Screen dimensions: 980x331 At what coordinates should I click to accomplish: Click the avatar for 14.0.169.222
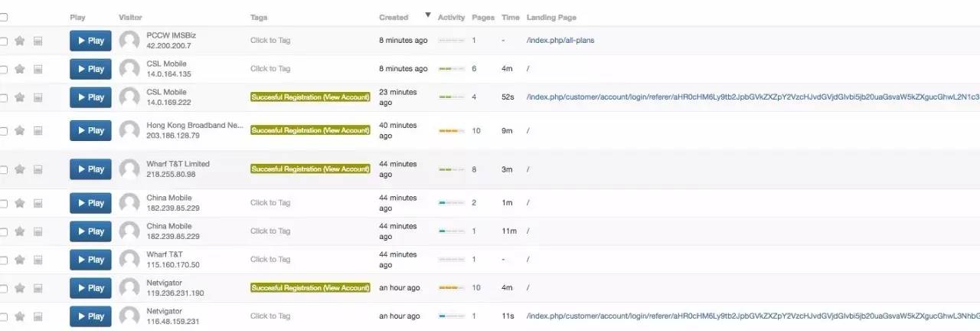pos(129,97)
